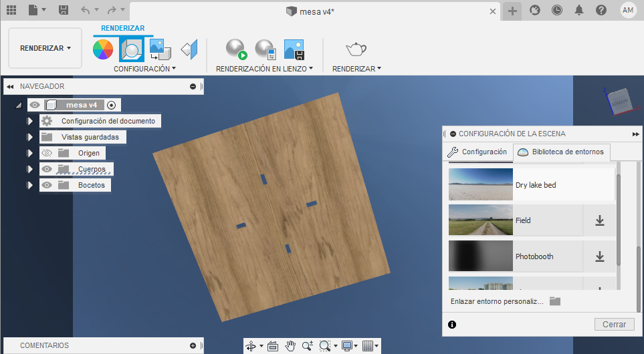Screen dimensions: 644x354
Task: Open the Grid and Snaps settings
Action: tap(368, 346)
